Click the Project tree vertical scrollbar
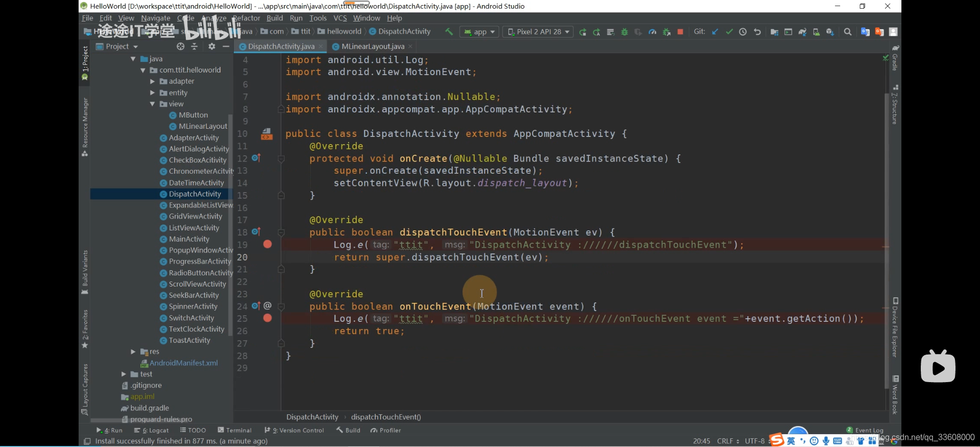 [231, 225]
